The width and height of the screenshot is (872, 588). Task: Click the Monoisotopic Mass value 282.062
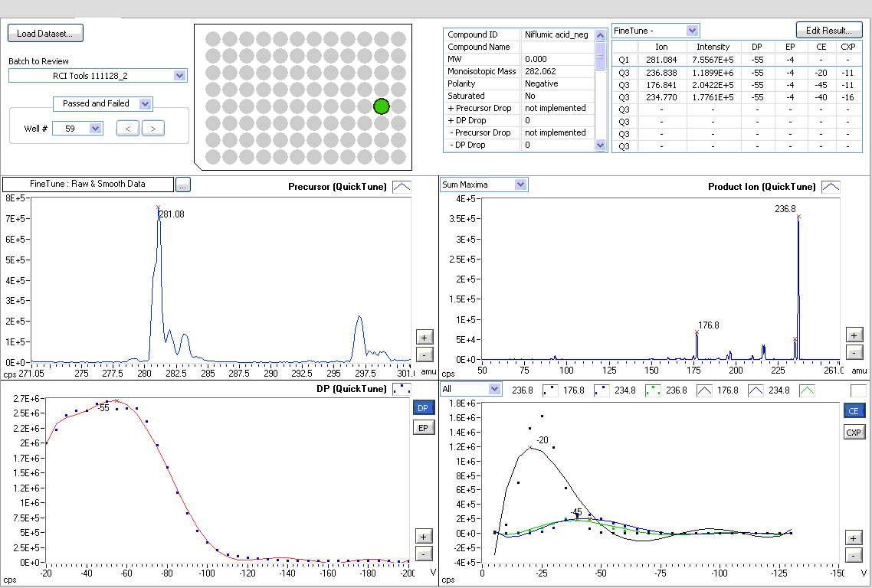tap(540, 71)
